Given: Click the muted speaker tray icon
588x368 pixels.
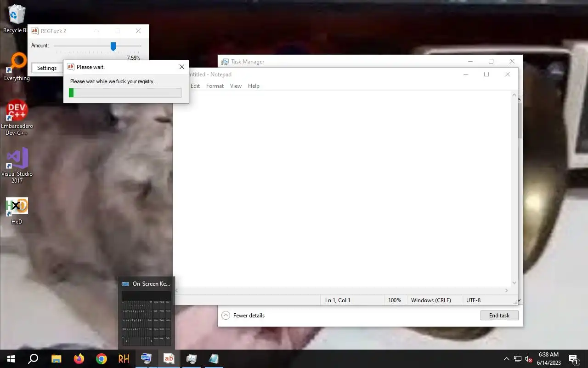Looking at the screenshot, I should 529,359.
